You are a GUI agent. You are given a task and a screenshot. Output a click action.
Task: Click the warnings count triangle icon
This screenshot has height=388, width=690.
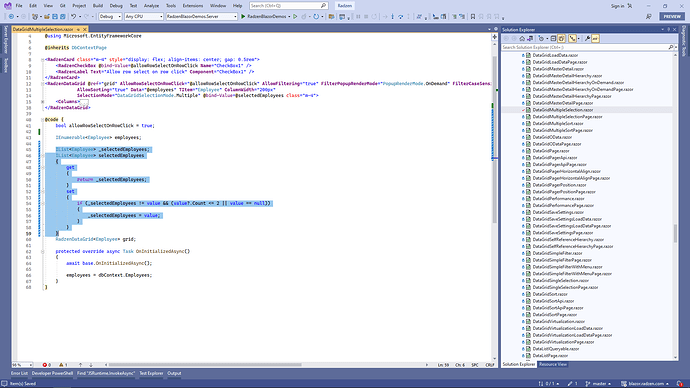(x=61, y=365)
